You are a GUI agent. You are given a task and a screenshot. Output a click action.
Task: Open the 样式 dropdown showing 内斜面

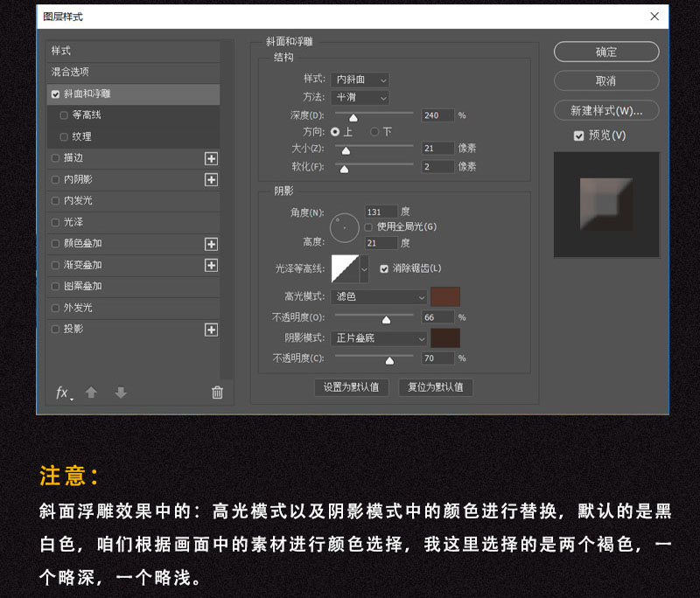[x=360, y=80]
